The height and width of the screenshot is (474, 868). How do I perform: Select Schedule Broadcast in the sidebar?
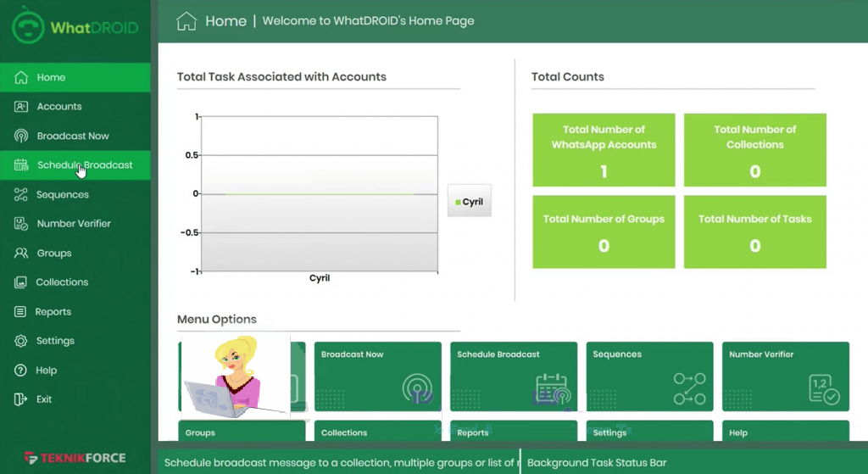pos(75,165)
